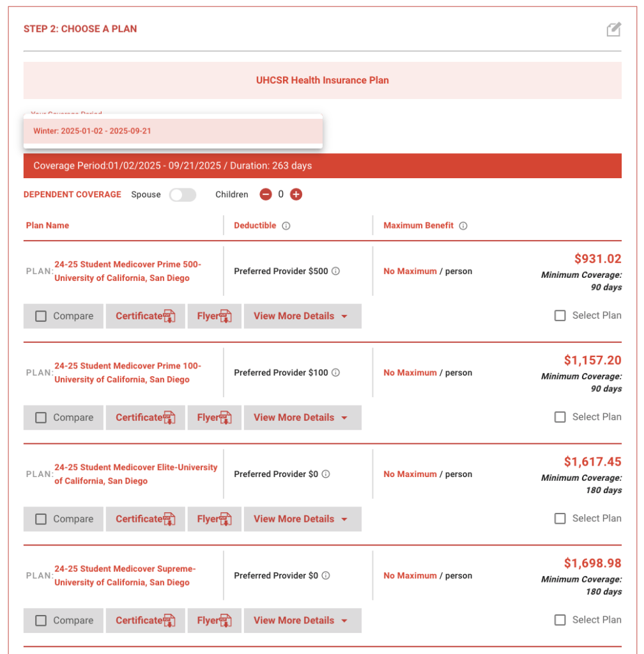
Task: Expand View More Details for Prime 100
Action: tap(302, 418)
